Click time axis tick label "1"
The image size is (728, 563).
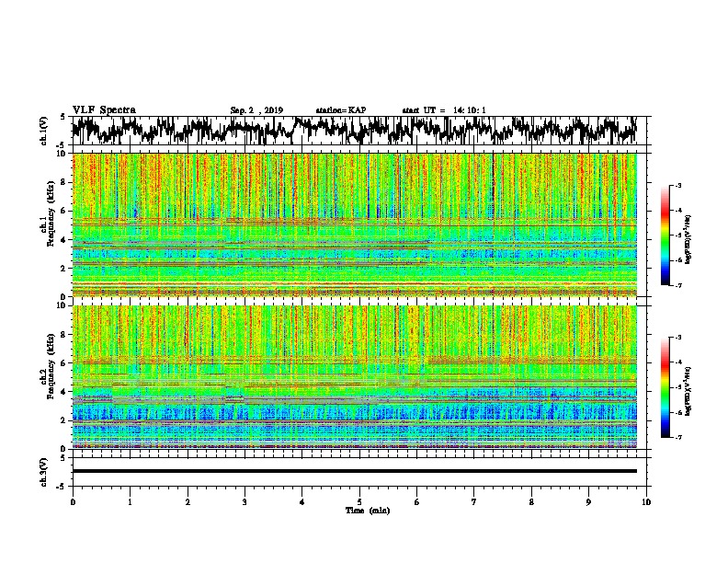(131, 502)
